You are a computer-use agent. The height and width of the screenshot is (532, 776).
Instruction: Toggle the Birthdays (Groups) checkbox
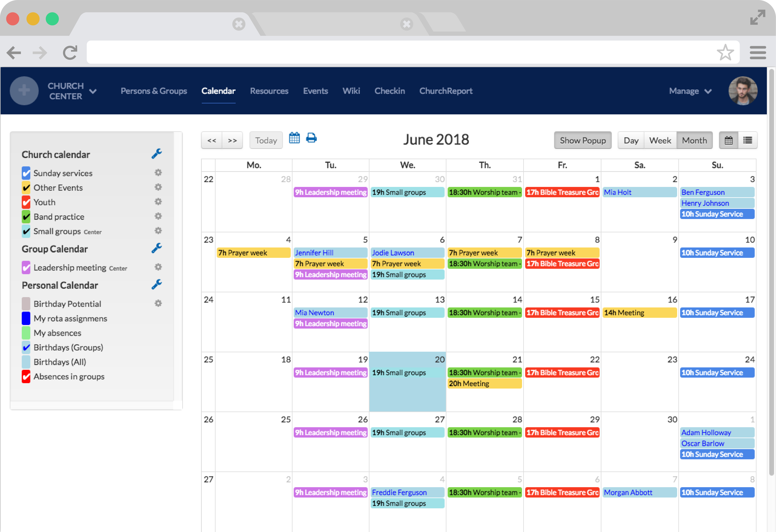(x=26, y=347)
